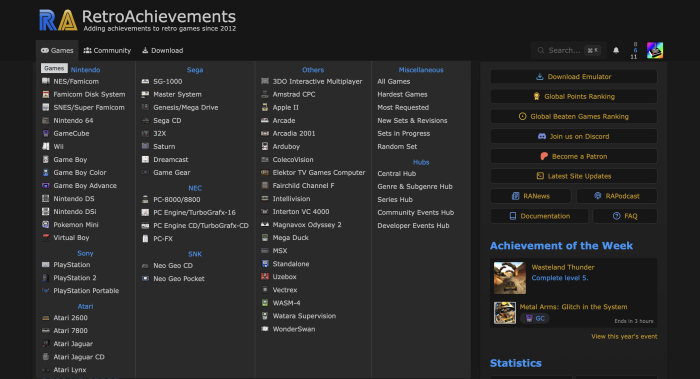This screenshot has width=700, height=379.
Task: Click the RetroAchievements RA logo
Action: [x=58, y=21]
